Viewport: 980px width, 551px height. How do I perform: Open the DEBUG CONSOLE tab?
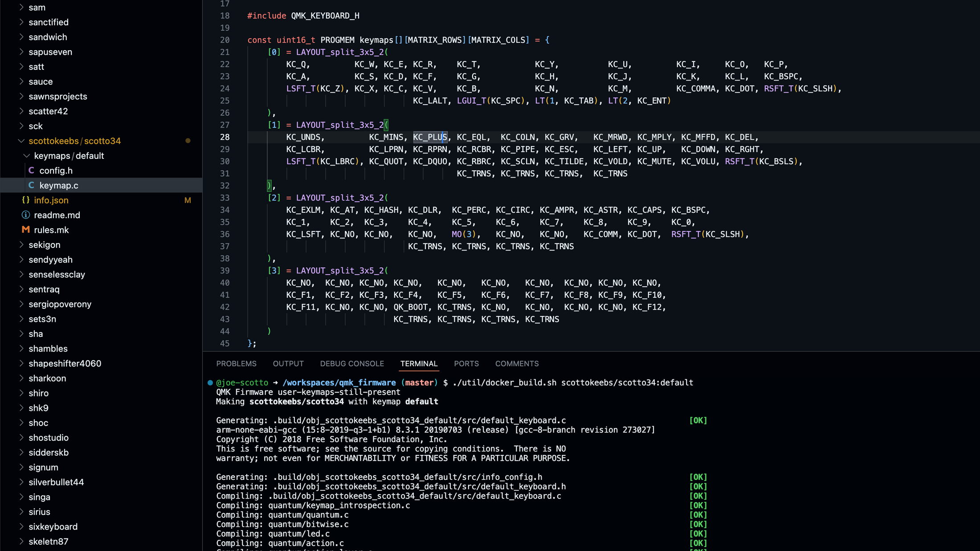click(352, 364)
